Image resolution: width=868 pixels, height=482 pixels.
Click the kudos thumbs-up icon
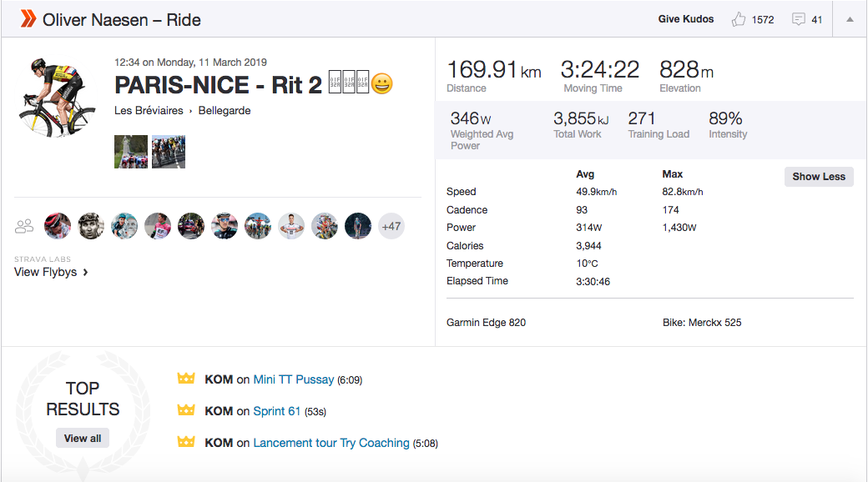coord(739,19)
